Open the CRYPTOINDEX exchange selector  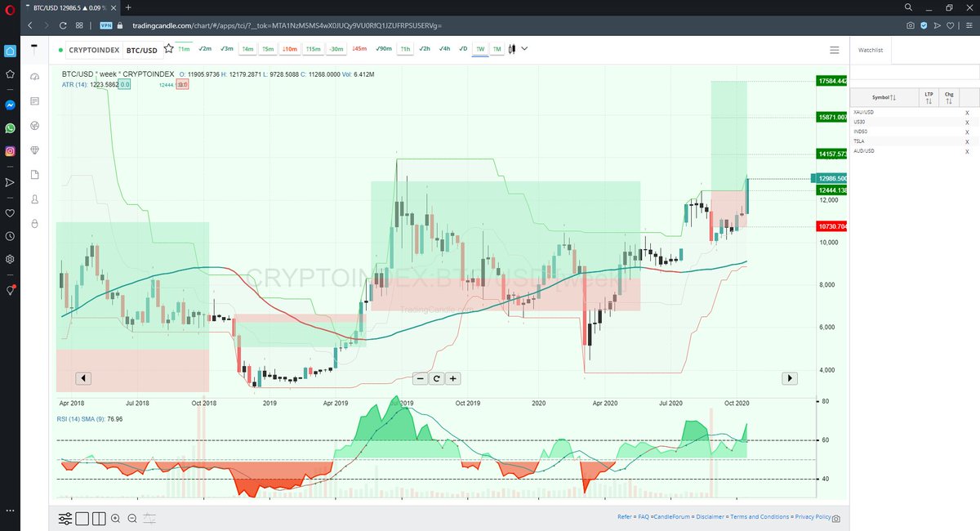pyautogui.click(x=94, y=50)
